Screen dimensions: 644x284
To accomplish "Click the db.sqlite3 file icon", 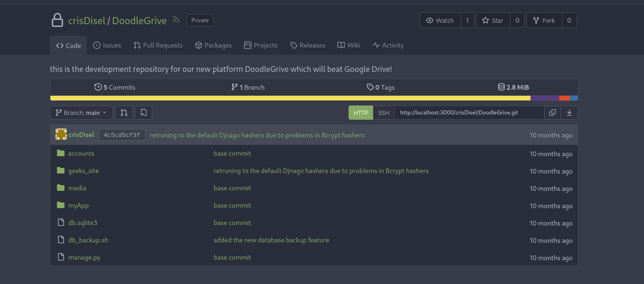I will click(61, 222).
